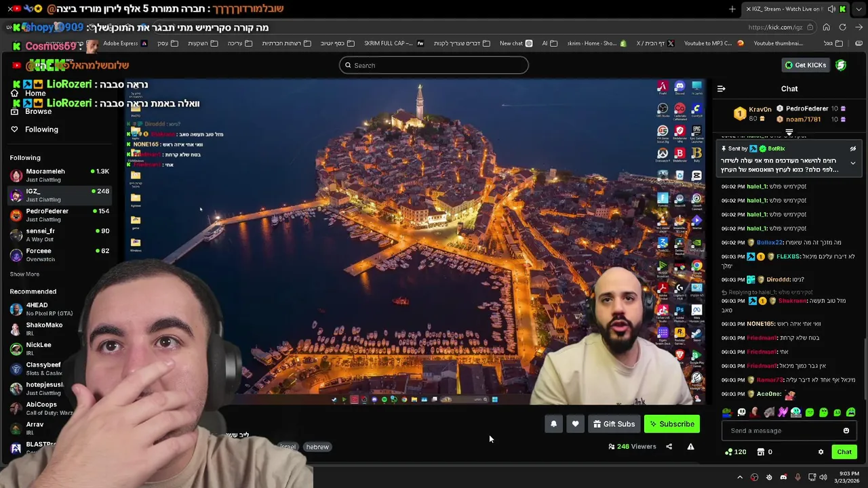Open Maorameleh channel in Following list
Image resolution: width=868 pixels, height=488 pixels.
[60, 175]
